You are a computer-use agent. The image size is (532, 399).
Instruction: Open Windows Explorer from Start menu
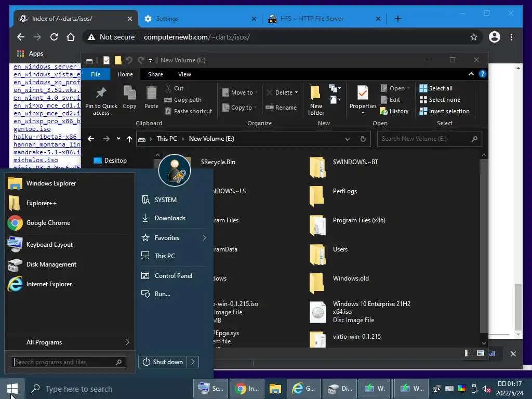[x=70, y=183]
